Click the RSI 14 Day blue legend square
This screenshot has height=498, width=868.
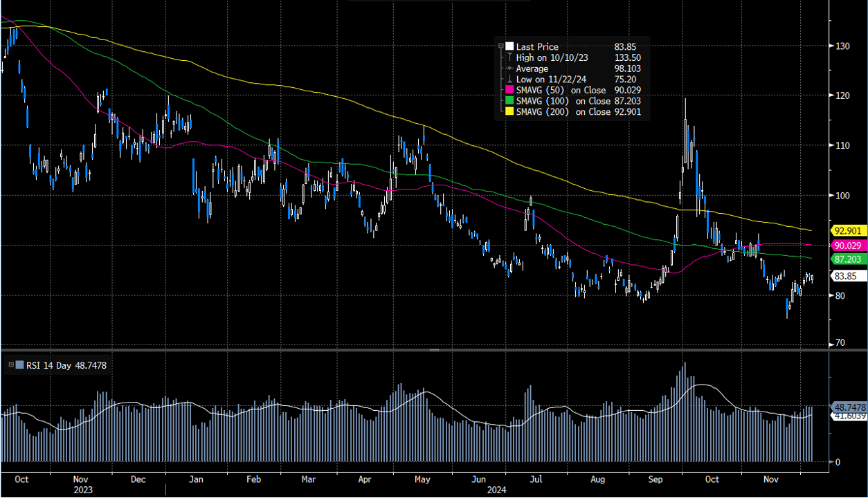pos(19,365)
